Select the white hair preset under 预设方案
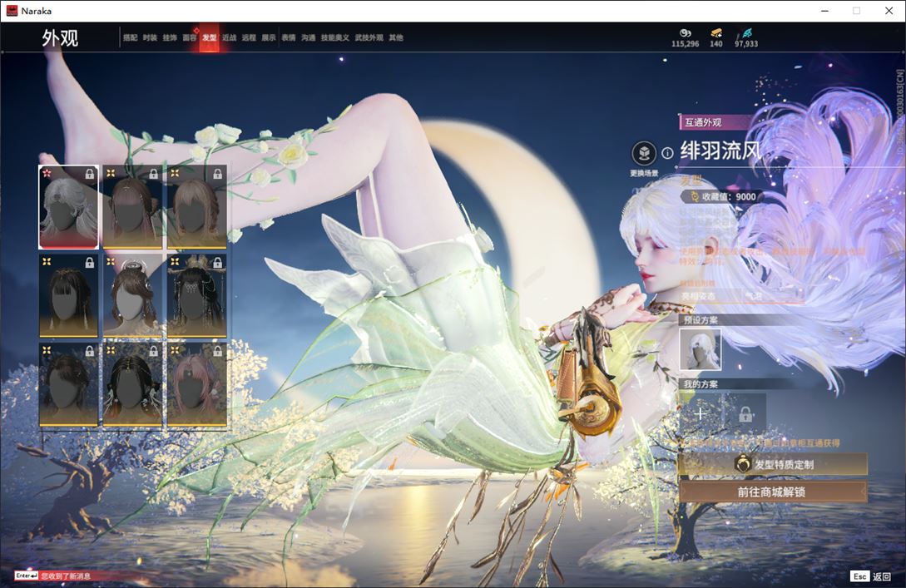The width and height of the screenshot is (906, 588). [701, 348]
